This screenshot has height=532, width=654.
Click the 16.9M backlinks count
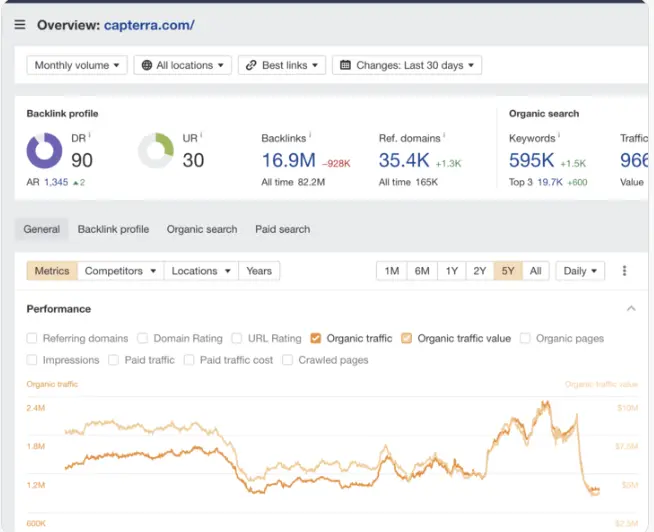coord(287,160)
